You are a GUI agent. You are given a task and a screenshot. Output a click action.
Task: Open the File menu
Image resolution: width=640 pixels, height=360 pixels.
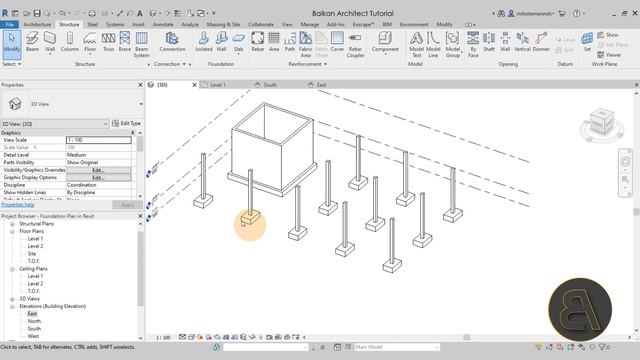click(9, 24)
